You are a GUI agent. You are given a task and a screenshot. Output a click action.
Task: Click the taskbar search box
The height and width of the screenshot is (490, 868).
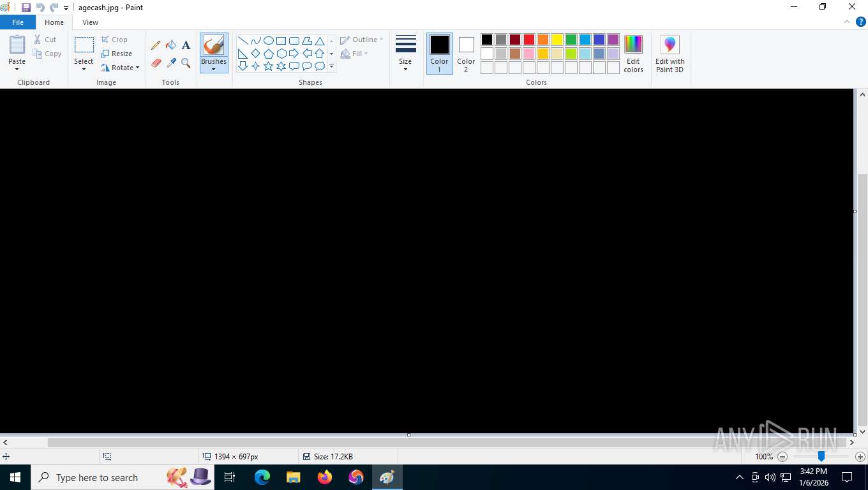click(123, 477)
